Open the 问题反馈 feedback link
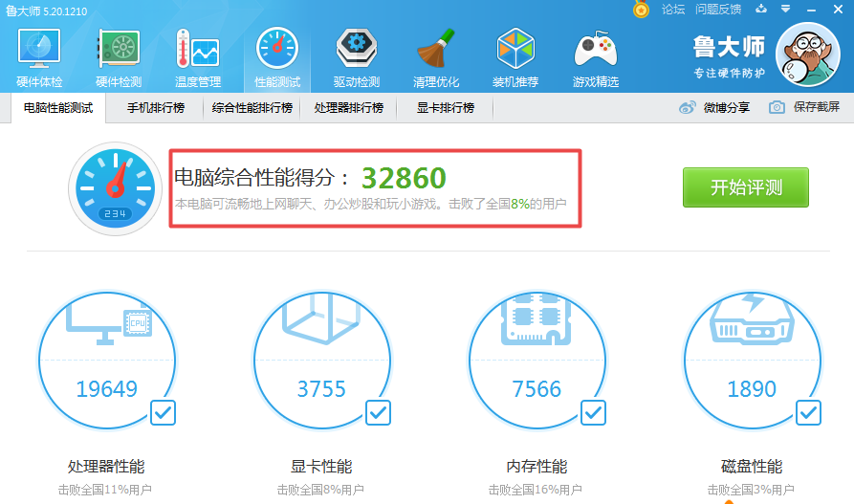Screen dimensions: 854x504 (718, 10)
